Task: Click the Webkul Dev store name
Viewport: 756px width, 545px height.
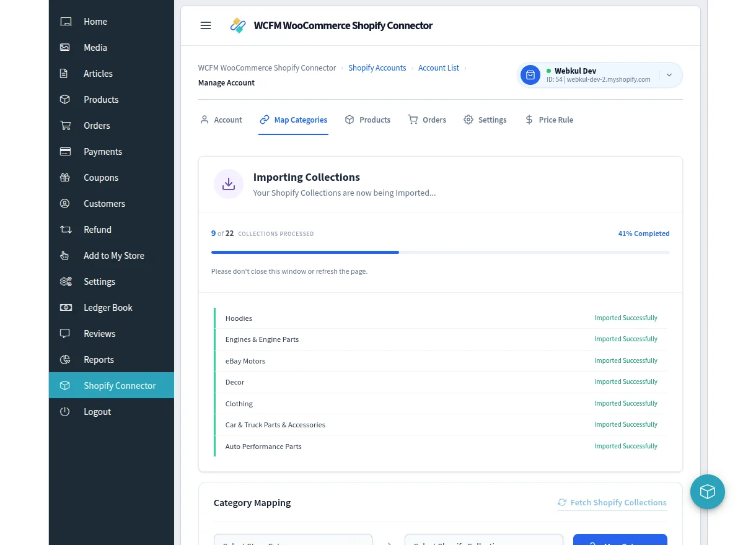Action: click(x=576, y=71)
